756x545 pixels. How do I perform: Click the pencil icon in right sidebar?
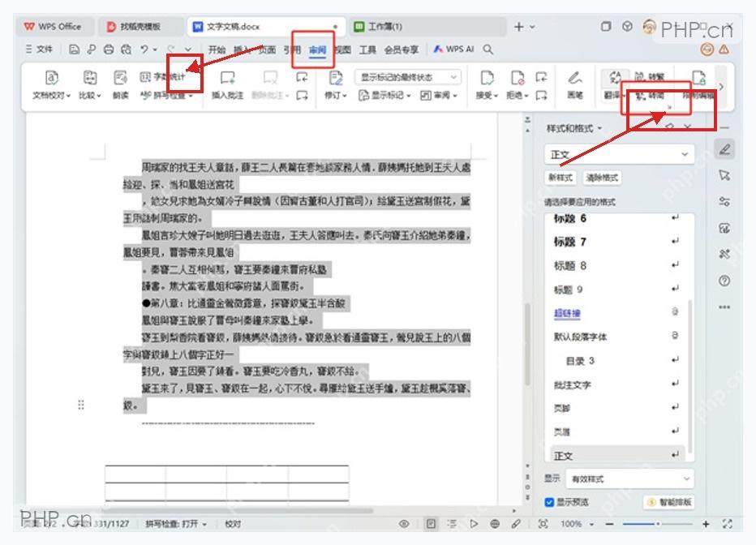point(724,149)
